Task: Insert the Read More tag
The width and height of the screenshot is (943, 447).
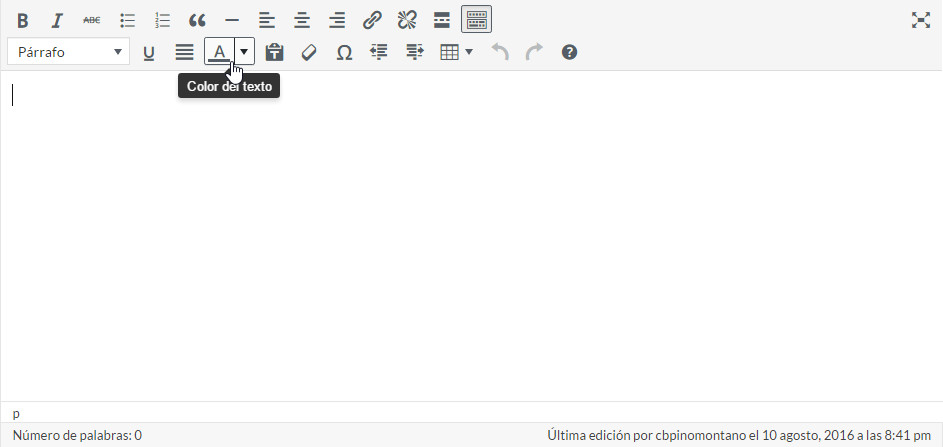Action: 442,20
